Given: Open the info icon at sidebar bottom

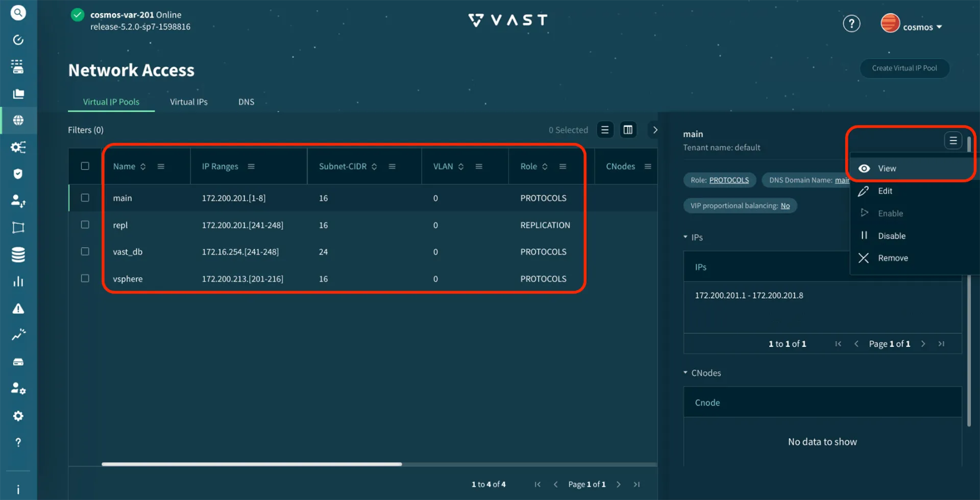Looking at the screenshot, I should (18, 490).
